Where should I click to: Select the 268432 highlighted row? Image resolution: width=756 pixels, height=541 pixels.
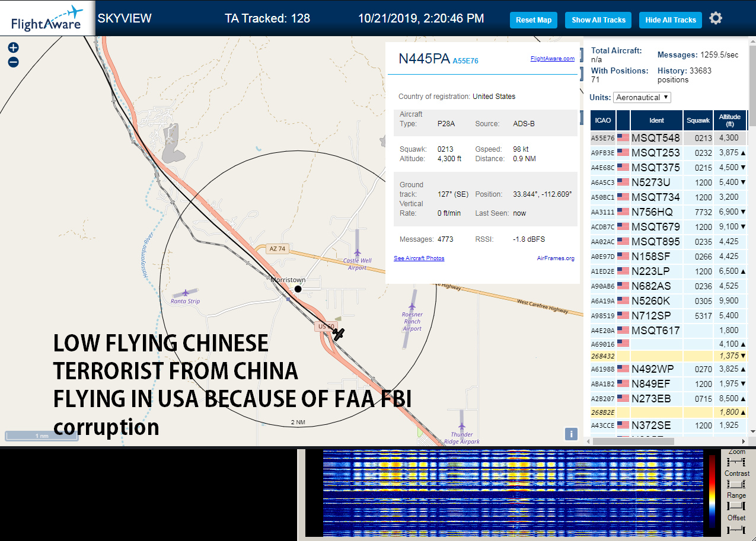pos(669,356)
